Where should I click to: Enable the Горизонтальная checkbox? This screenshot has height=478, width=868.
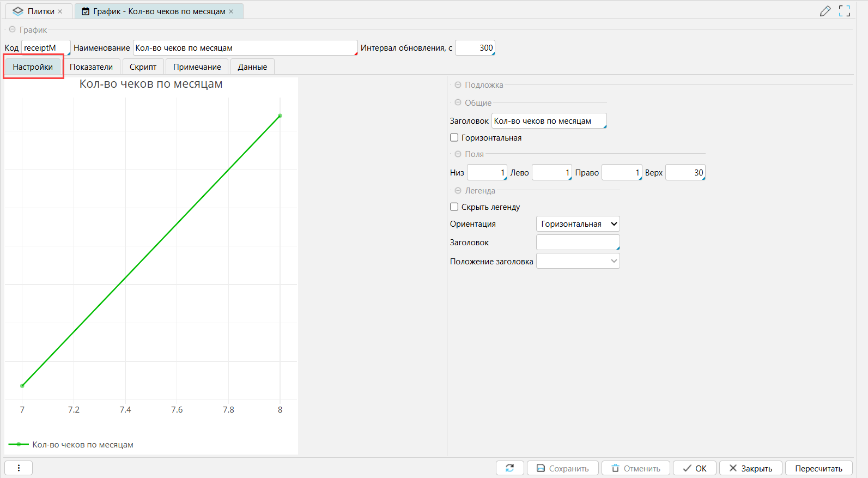454,138
